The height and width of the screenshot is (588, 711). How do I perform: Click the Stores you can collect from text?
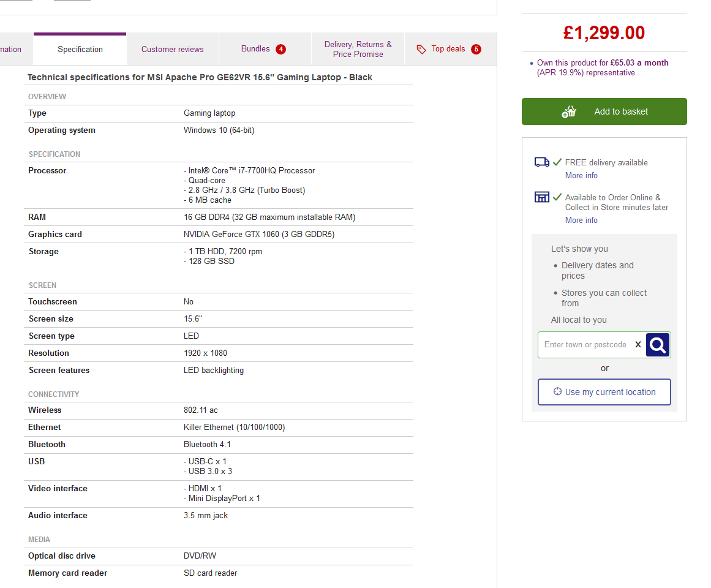604,298
